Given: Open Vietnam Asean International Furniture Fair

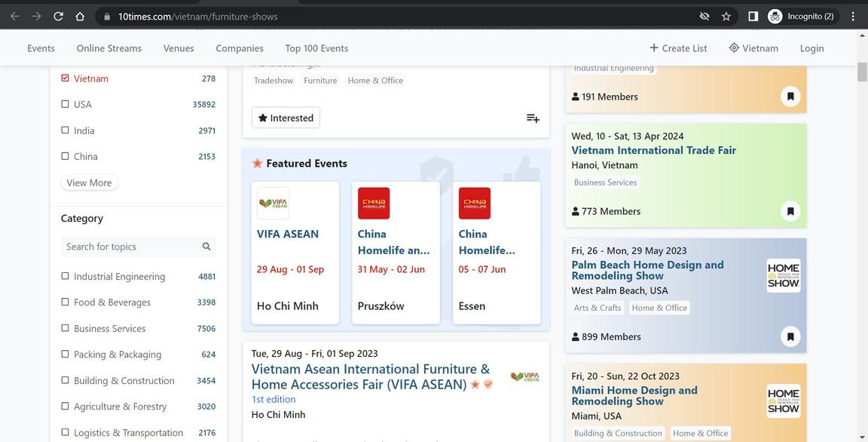Looking at the screenshot, I should 371,376.
